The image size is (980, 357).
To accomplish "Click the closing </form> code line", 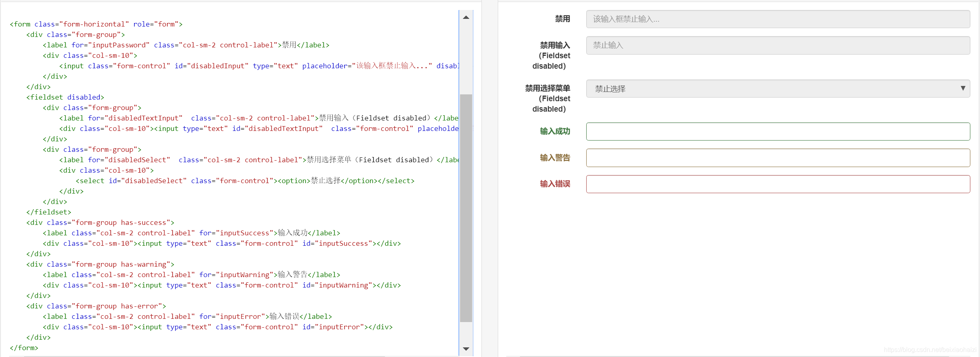I will pos(24,348).
